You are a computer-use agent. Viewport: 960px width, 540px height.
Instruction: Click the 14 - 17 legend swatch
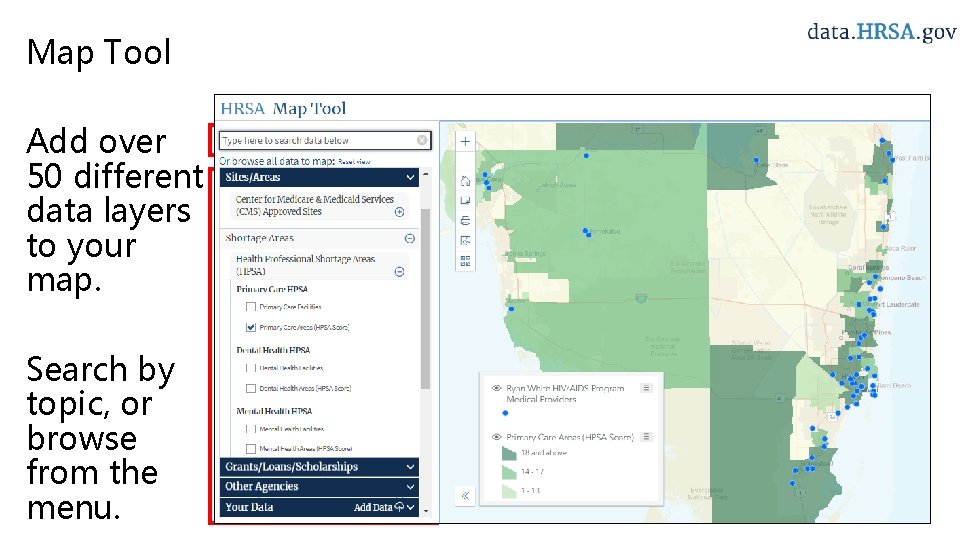pos(509,471)
